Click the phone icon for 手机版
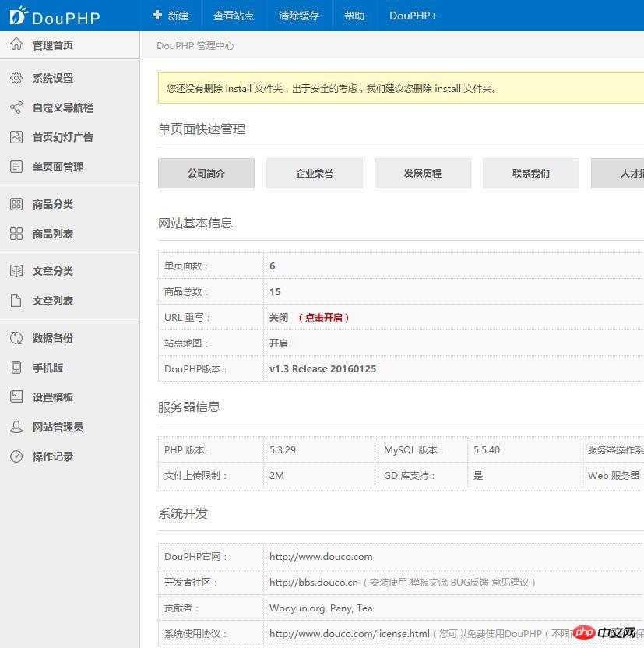 click(16, 368)
